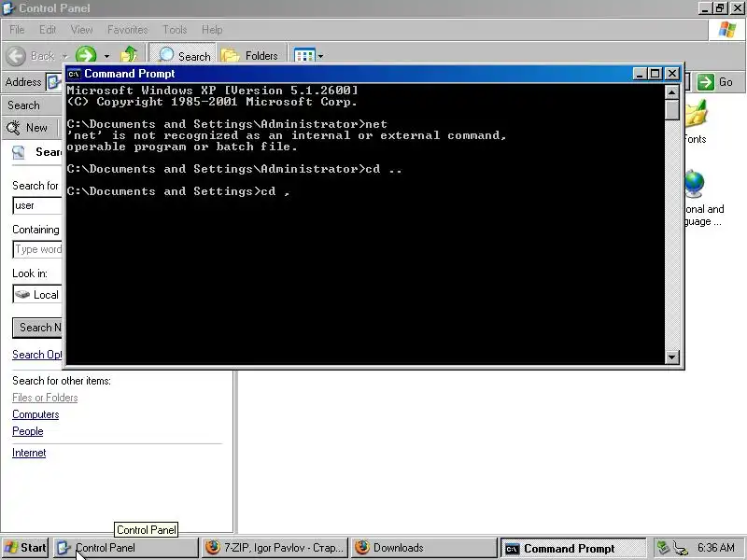Viewport: 747px width, 560px height.
Task: Click the network connection tray icon
Action: [680, 548]
